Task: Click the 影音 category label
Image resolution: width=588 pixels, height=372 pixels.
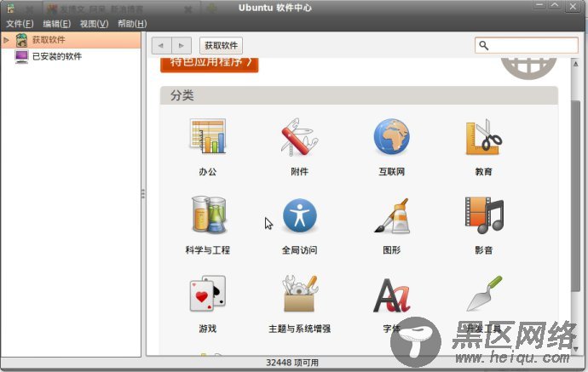Action: point(484,250)
